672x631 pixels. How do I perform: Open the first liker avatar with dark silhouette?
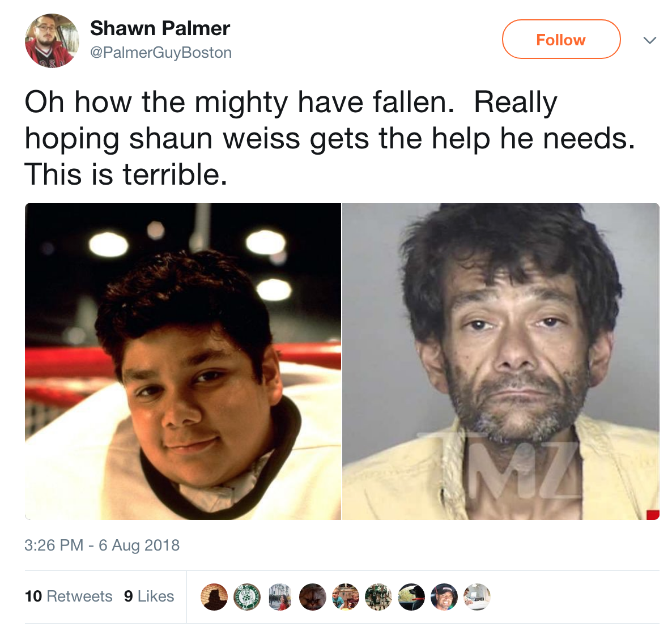point(214,596)
